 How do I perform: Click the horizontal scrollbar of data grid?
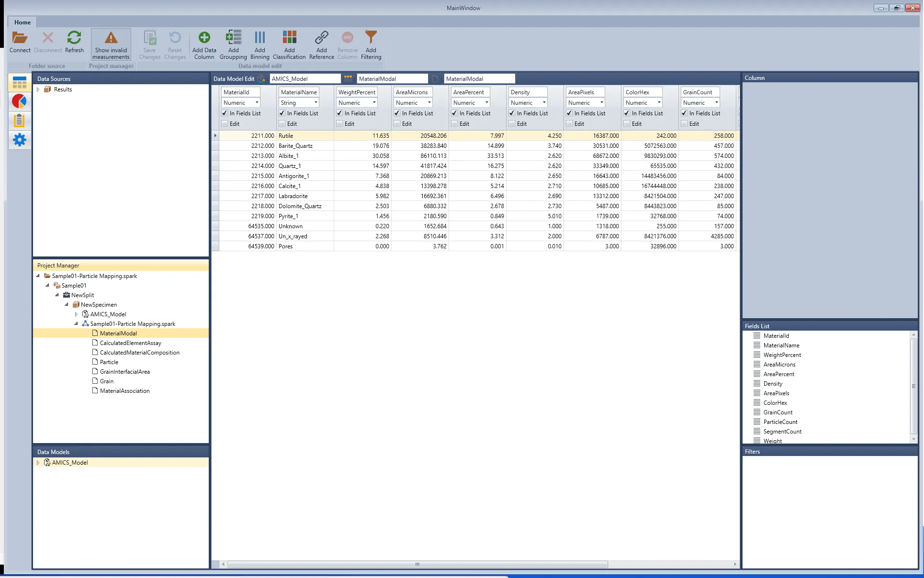417,564
